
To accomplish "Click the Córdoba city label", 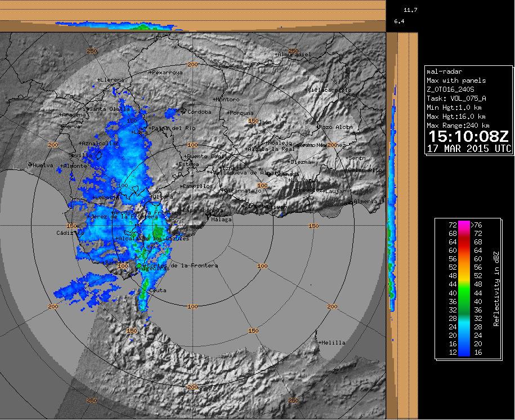I will 199,111.
